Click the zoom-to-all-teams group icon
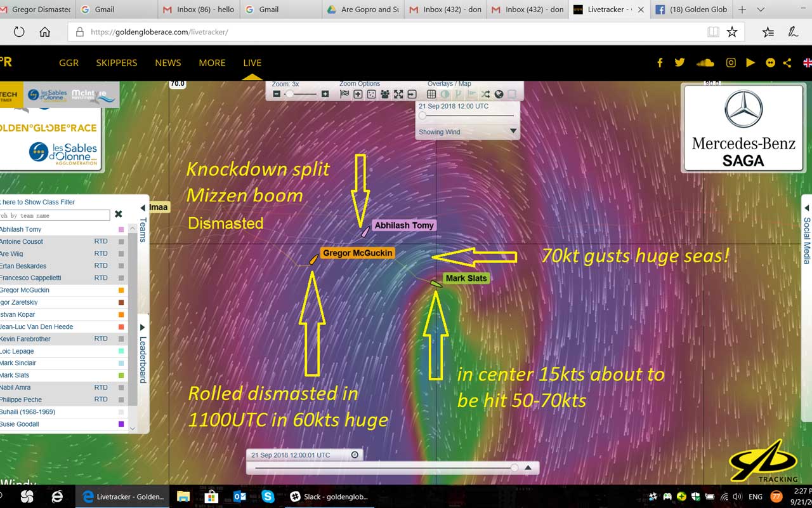 384,94
